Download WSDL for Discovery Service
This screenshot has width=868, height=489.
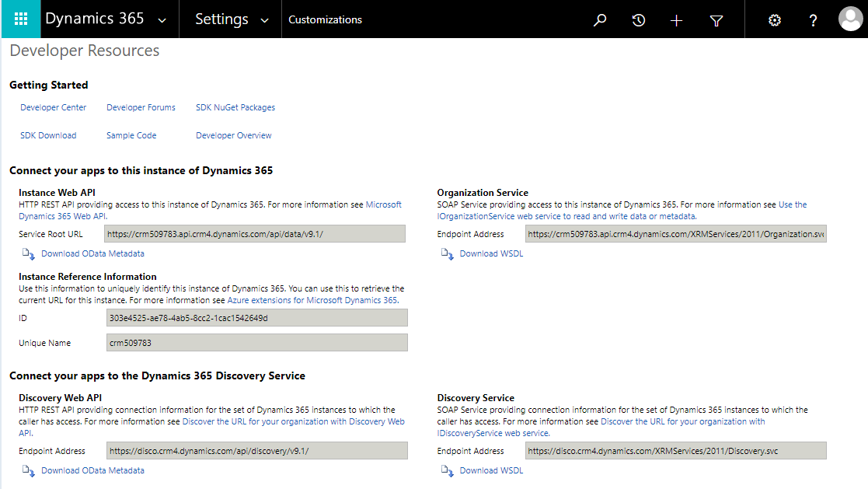[x=491, y=470]
